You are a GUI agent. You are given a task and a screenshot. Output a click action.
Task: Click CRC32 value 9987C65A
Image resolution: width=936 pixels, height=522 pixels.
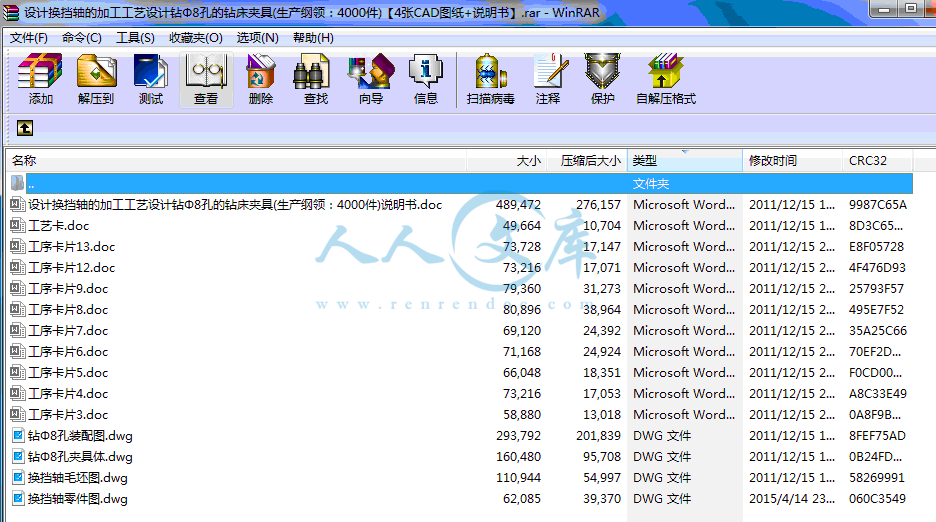point(878,205)
